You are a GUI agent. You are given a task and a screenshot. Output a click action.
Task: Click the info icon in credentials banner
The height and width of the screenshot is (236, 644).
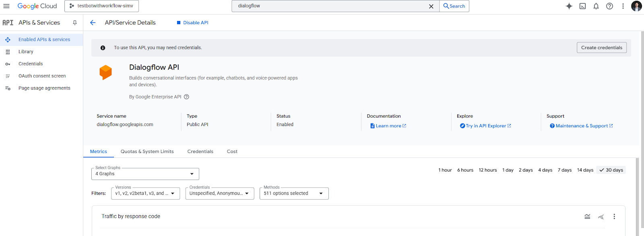[103, 48]
